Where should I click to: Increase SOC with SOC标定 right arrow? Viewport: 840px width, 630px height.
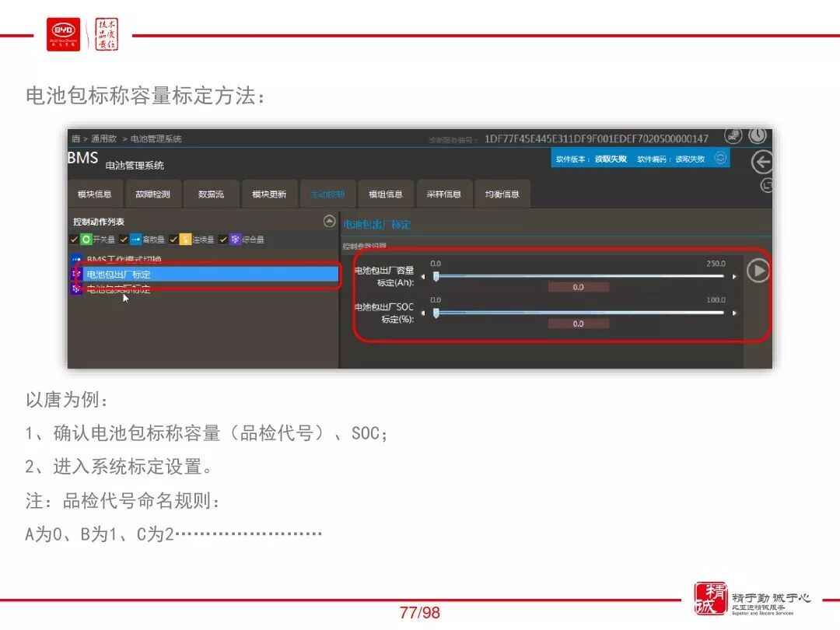click(x=734, y=313)
